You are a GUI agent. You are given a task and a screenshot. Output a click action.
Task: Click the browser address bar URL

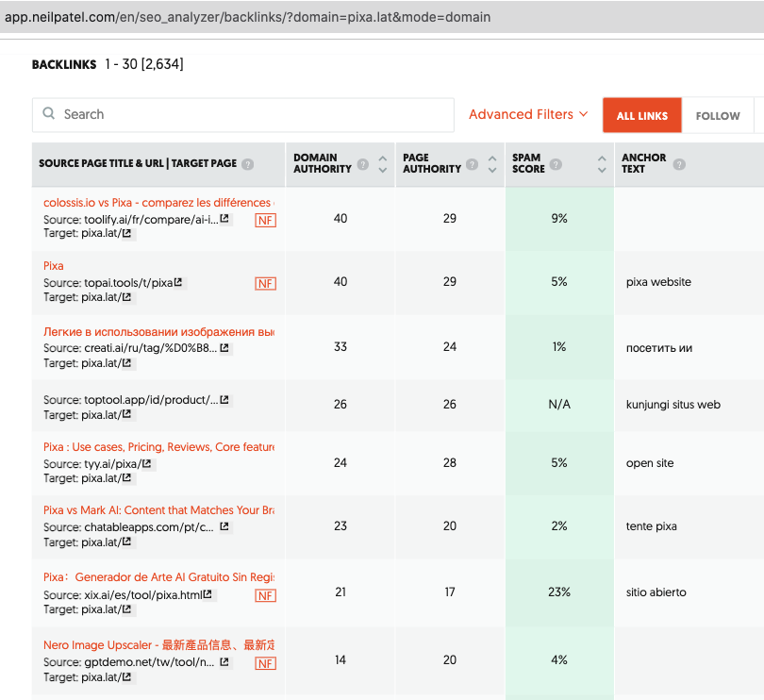pos(248,17)
